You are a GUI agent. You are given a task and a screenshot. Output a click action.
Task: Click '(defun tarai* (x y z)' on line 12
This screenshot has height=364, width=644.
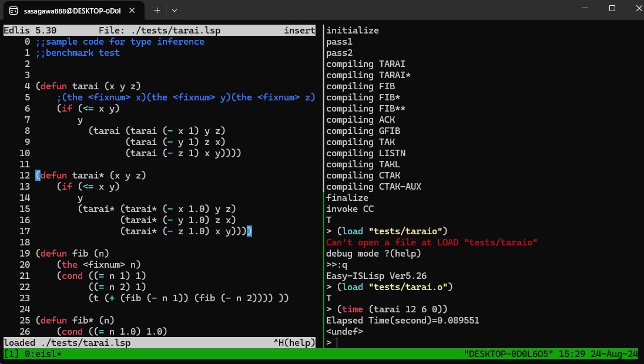pyautogui.click(x=90, y=175)
